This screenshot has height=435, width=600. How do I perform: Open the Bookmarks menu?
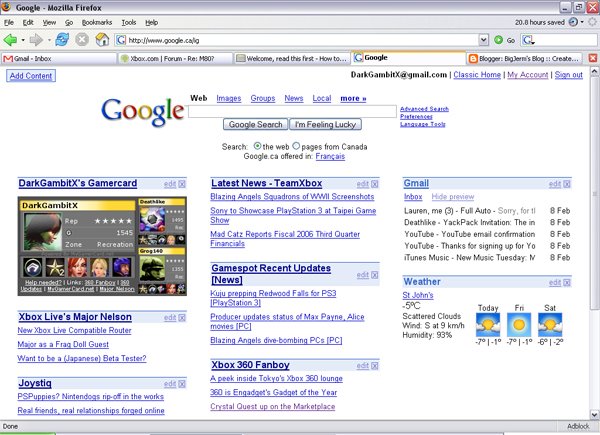pyautogui.click(x=97, y=22)
